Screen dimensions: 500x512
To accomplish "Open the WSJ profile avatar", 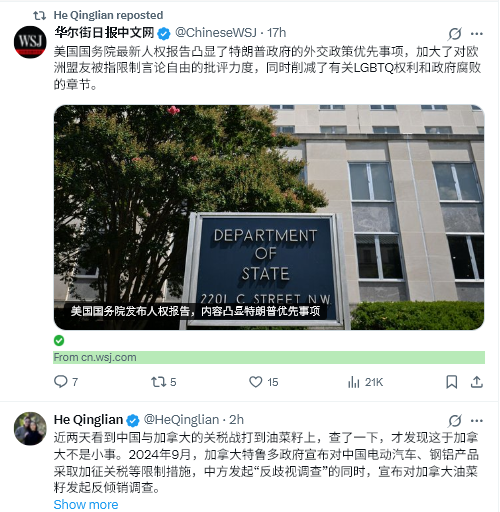I will [30, 42].
